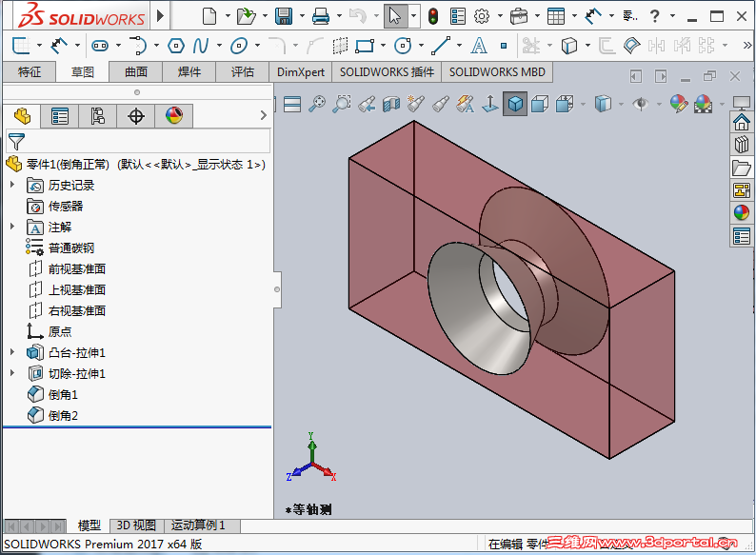Toggle Hide/Show Items eye icon
Image resolution: width=756 pixels, height=555 pixels.
click(x=641, y=104)
